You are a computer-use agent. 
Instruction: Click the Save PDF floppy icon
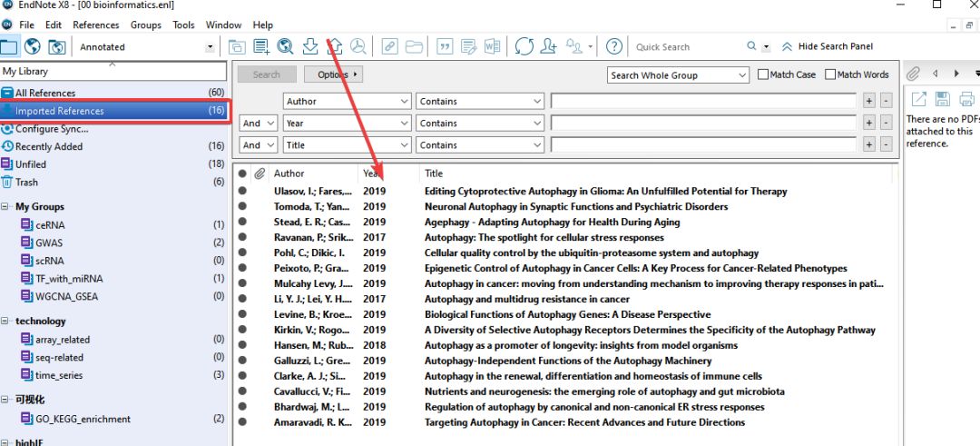[943, 99]
